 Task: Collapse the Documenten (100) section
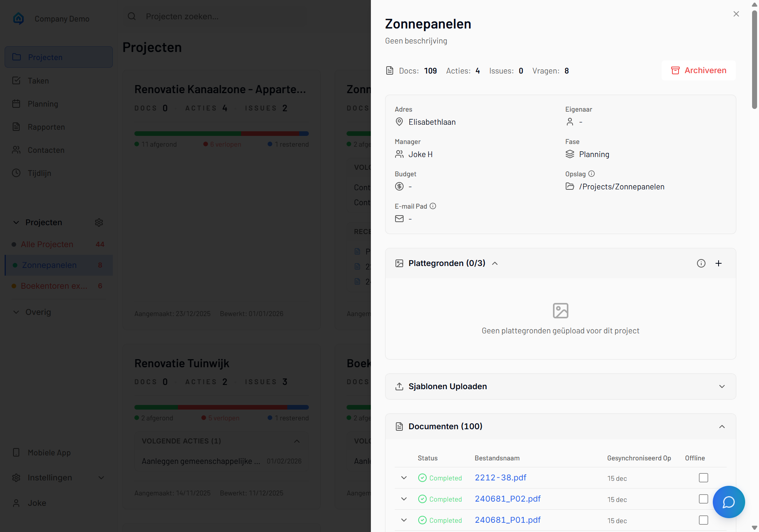pyautogui.click(x=722, y=427)
